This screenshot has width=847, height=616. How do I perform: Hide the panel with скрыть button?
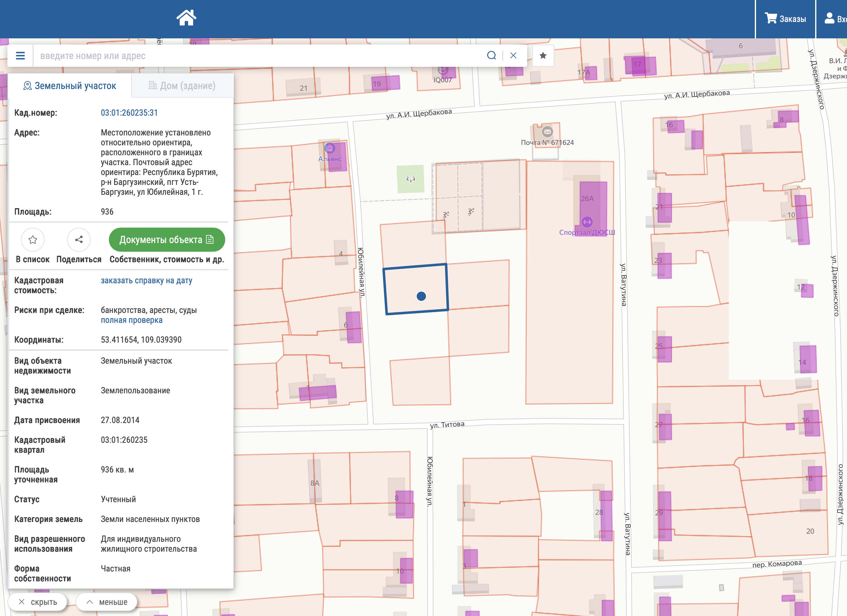tap(37, 602)
